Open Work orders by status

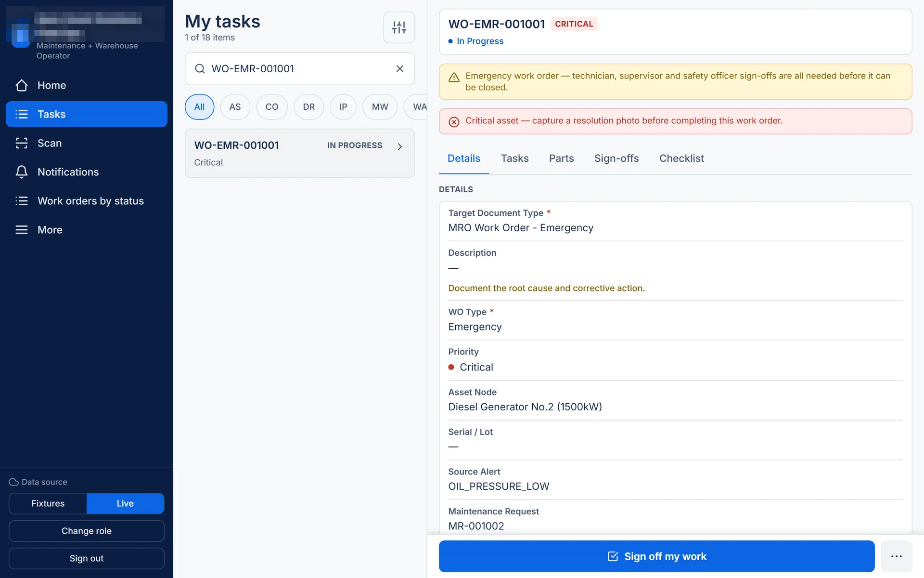(87, 201)
